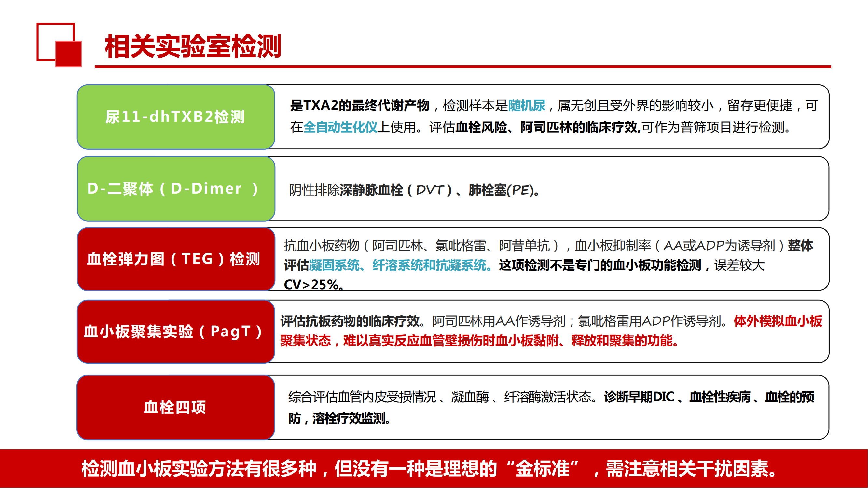The height and width of the screenshot is (488, 868).
Task: Click the text 深静脉血栓（DVT）
Action: tap(396, 190)
